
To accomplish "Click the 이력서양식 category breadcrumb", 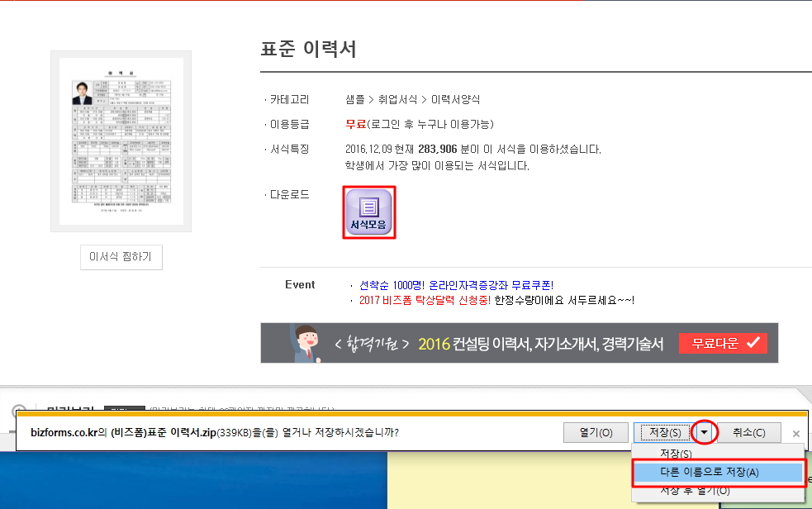I will click(455, 100).
